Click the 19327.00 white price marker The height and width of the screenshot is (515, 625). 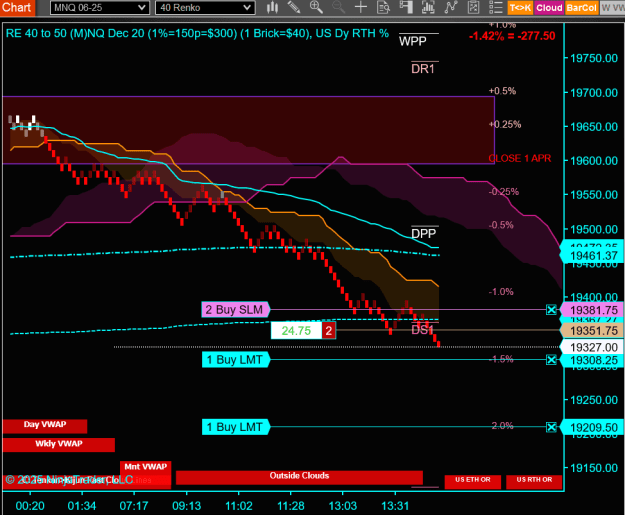tap(593, 347)
